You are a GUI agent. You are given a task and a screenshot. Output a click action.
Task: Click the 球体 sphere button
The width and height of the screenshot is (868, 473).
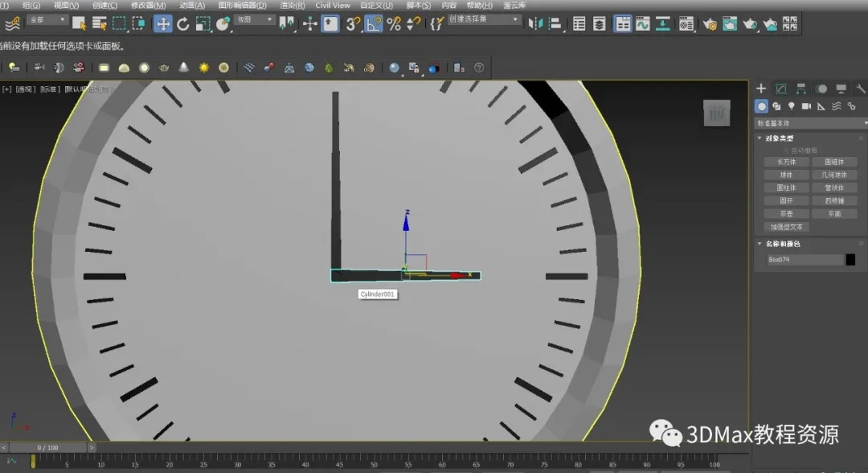pyautogui.click(x=786, y=175)
